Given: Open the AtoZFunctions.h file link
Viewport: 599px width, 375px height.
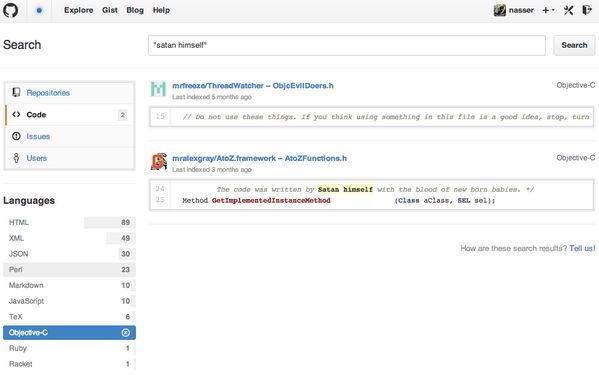Looking at the screenshot, I should click(316, 158).
